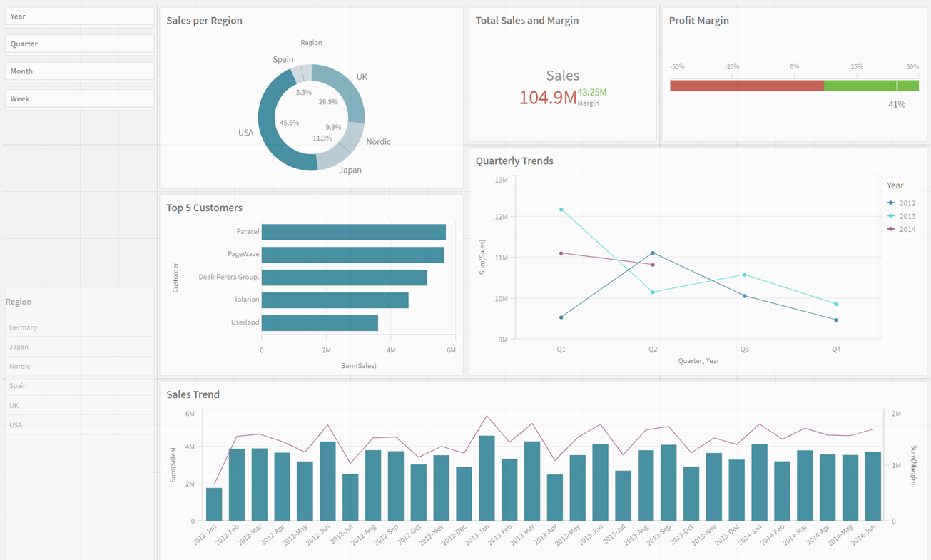
Task: Click the Userland bar in Top 5 Customers
Action: 320,322
